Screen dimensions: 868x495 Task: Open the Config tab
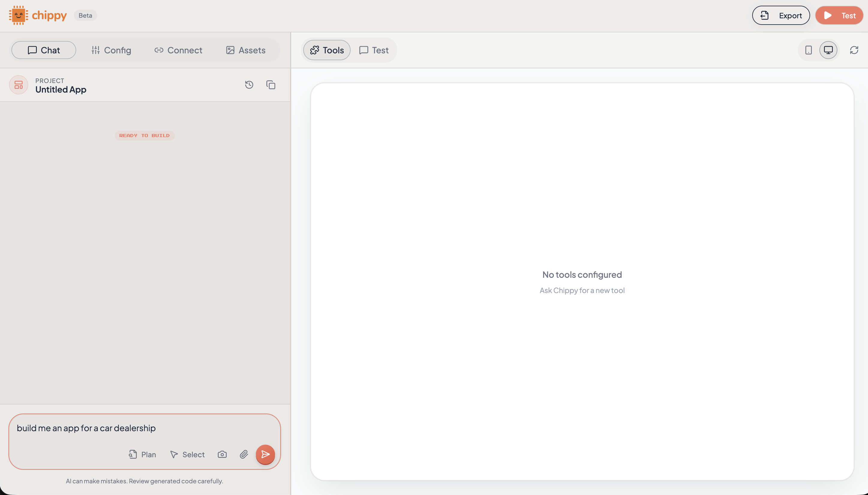(x=111, y=50)
